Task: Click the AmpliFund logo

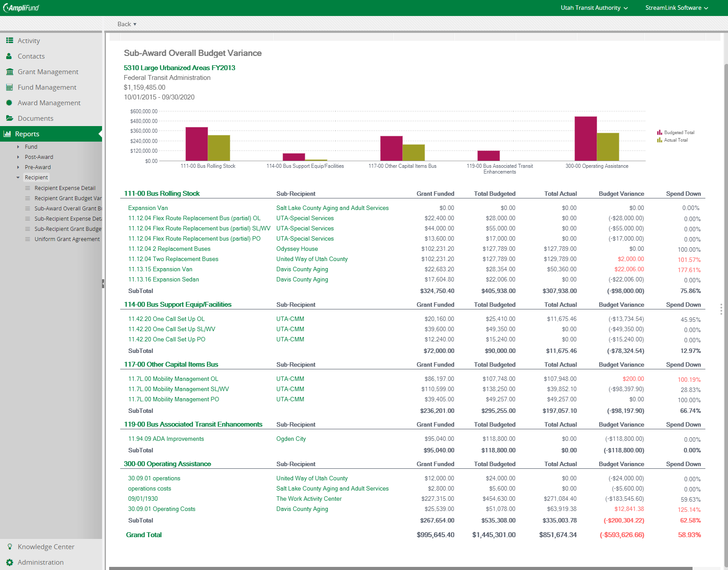Action: (x=21, y=8)
